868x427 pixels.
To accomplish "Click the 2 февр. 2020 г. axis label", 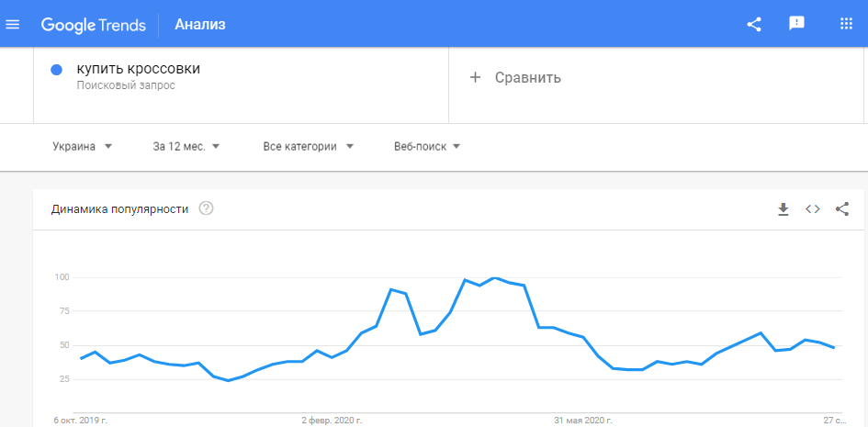I will (x=333, y=421).
